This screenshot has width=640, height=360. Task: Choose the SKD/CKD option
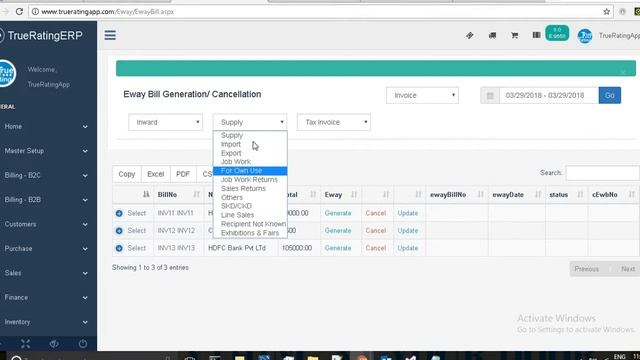(x=250, y=206)
